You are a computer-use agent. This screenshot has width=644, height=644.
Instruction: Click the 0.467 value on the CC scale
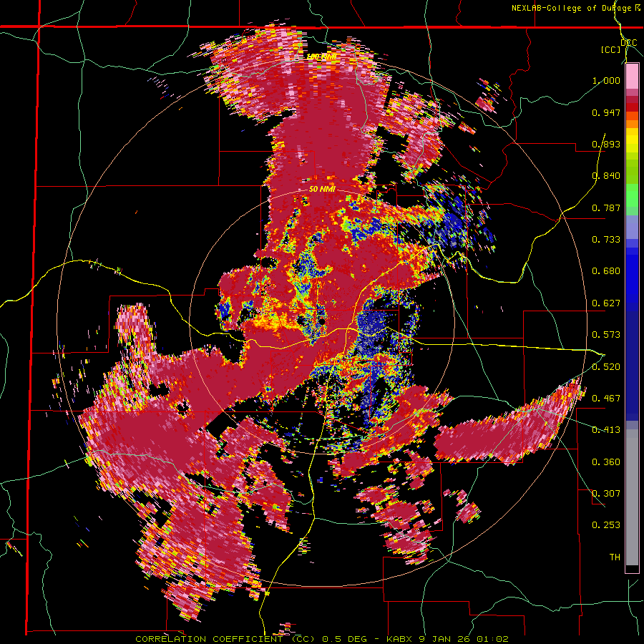pyautogui.click(x=606, y=398)
